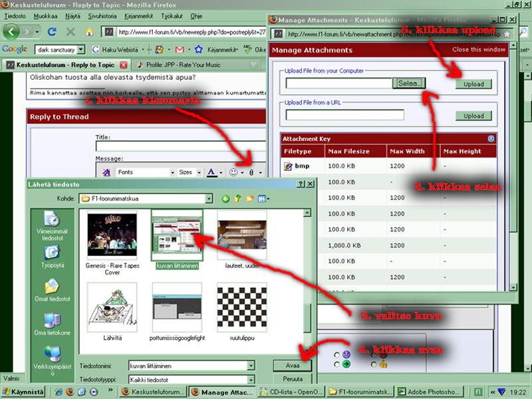
Task: Open the smiley picker in message toolbar
Action: [233, 172]
